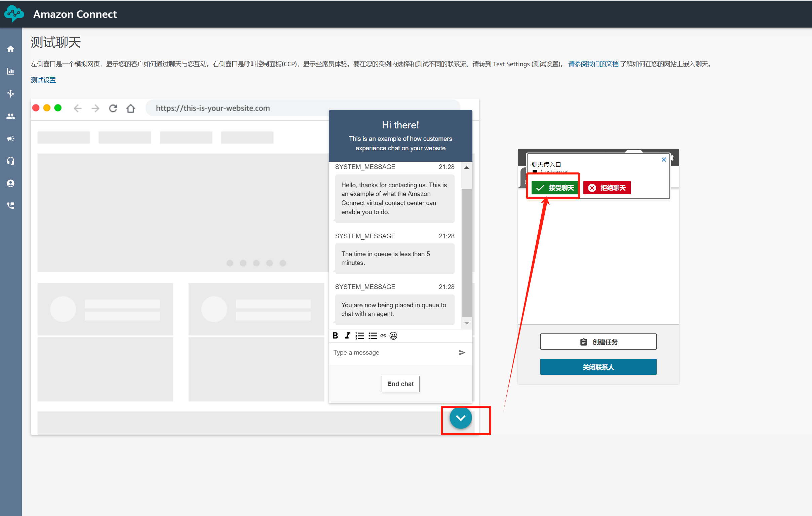Click the chat scrollbar down arrow
Image resolution: width=812 pixels, height=516 pixels.
coord(467,323)
